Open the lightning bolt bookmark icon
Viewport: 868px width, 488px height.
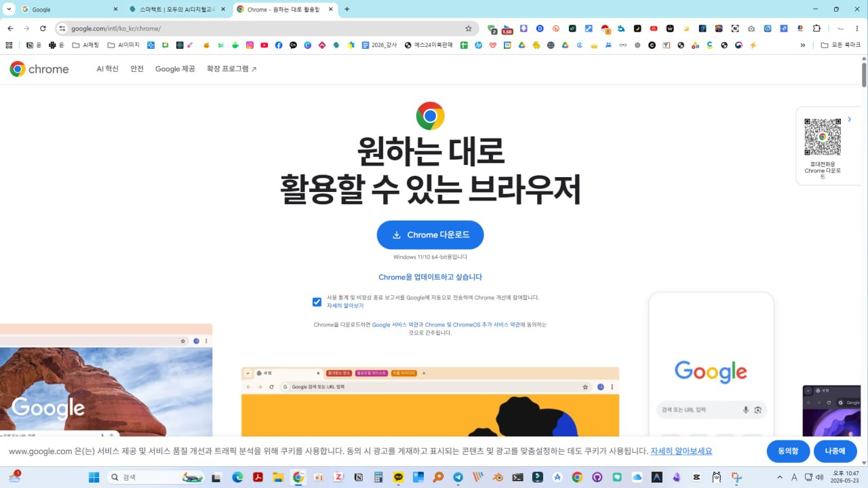pyautogui.click(x=753, y=45)
